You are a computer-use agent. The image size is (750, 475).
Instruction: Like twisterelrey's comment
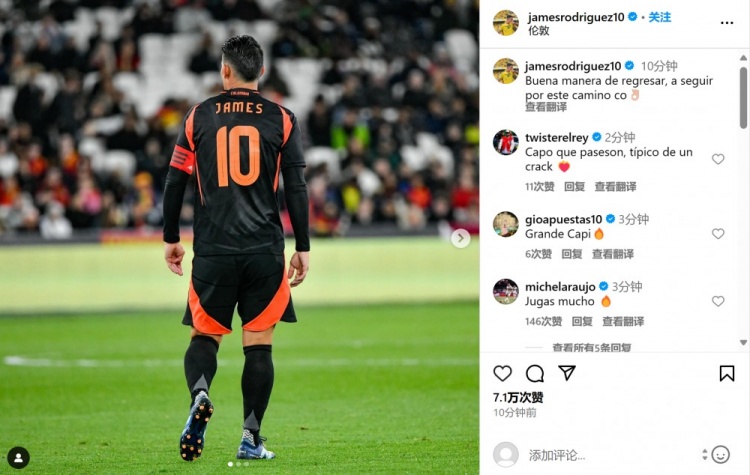(718, 159)
